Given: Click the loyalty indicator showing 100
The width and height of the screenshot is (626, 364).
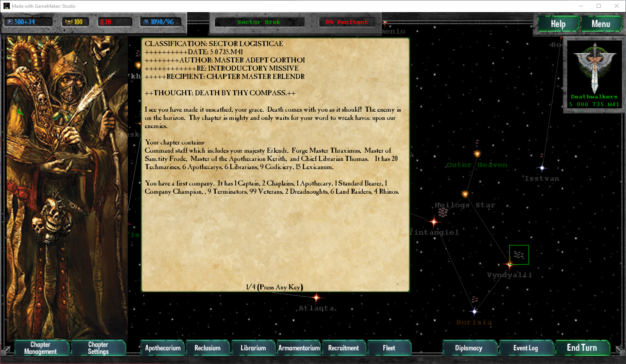Looking at the screenshot, I should [x=75, y=22].
